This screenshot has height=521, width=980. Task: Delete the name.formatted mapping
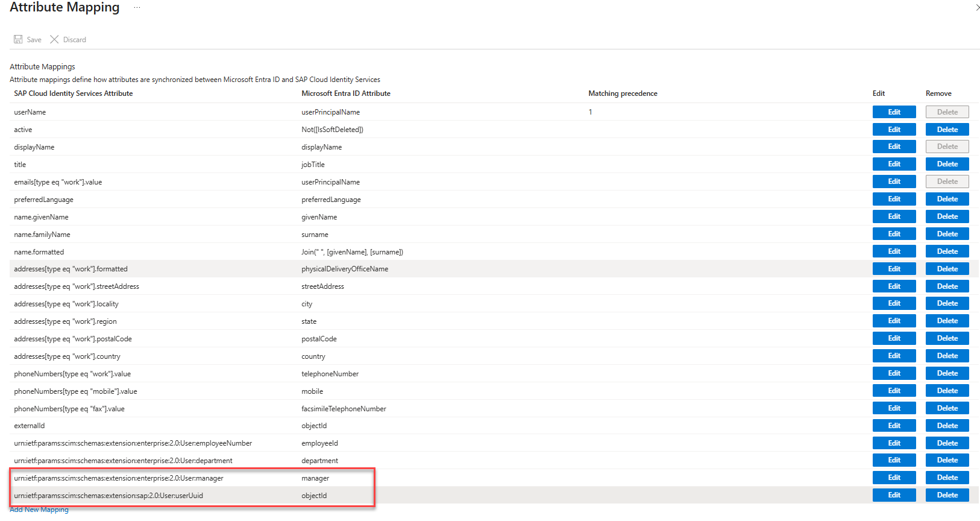tap(947, 251)
